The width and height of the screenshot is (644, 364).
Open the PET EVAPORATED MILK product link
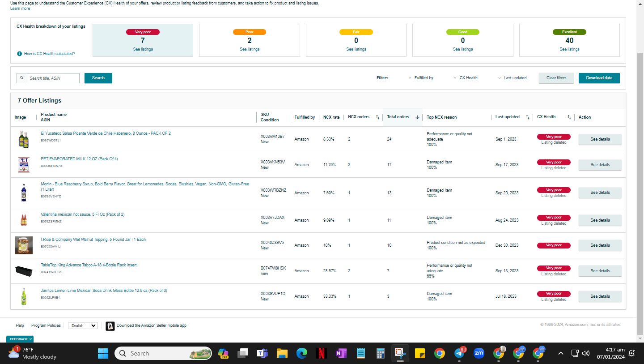79,159
